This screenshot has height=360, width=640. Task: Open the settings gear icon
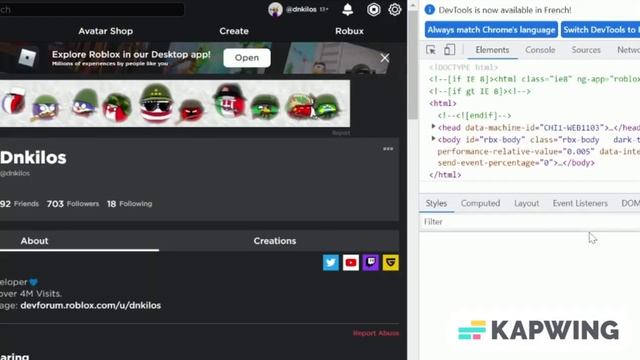tap(395, 9)
